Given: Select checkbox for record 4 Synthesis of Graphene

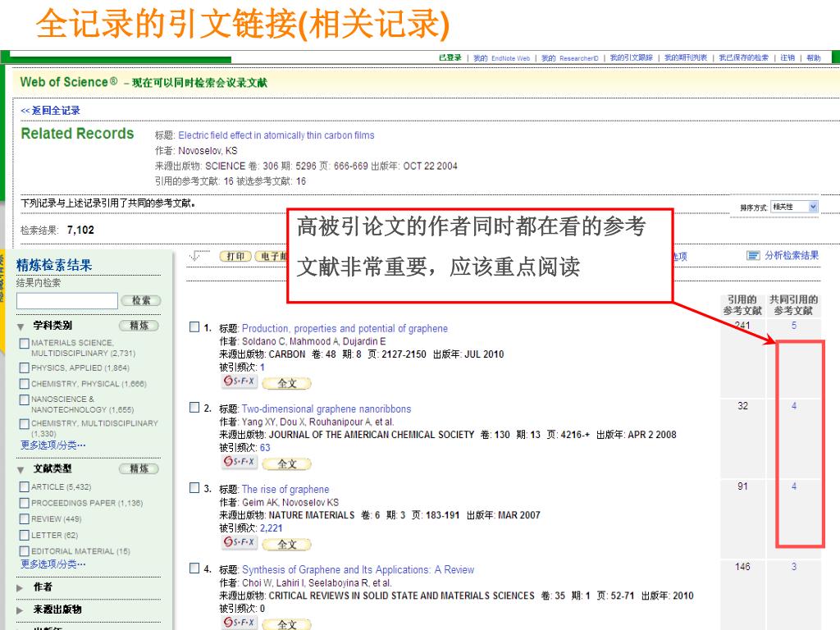Looking at the screenshot, I should pyautogui.click(x=194, y=568).
